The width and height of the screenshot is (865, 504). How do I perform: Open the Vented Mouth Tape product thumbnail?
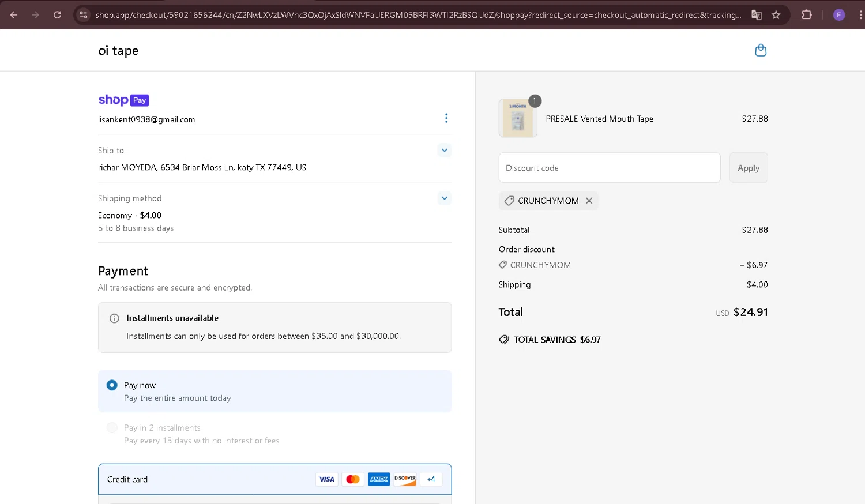tap(518, 118)
